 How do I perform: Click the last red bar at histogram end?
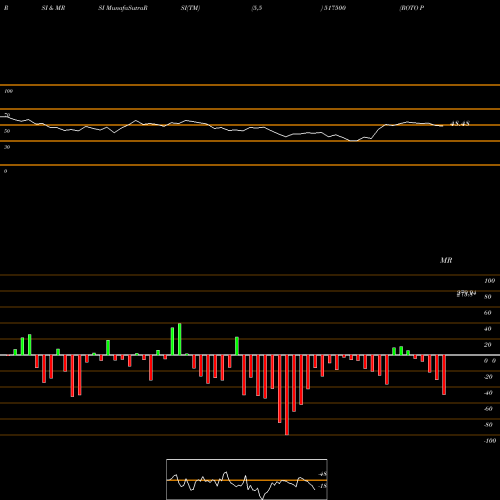click(444, 375)
